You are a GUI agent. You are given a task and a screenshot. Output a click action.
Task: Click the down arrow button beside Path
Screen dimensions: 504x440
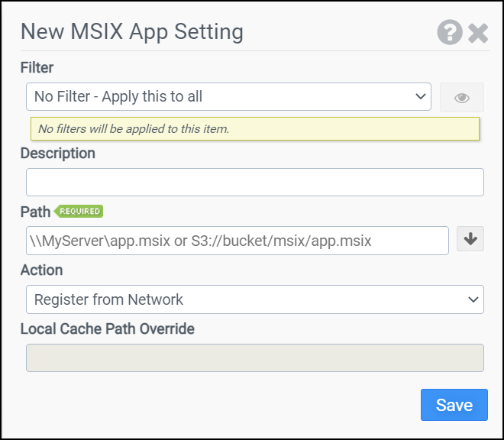pyautogui.click(x=470, y=239)
